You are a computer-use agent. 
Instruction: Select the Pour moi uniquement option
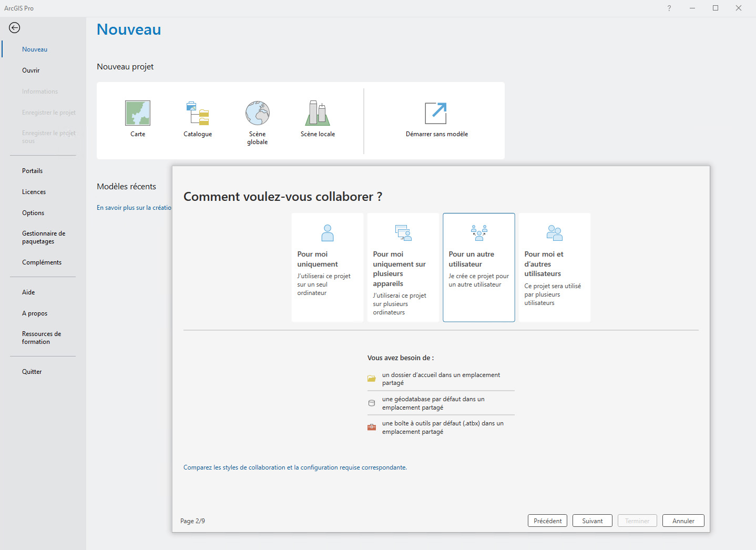coord(327,267)
